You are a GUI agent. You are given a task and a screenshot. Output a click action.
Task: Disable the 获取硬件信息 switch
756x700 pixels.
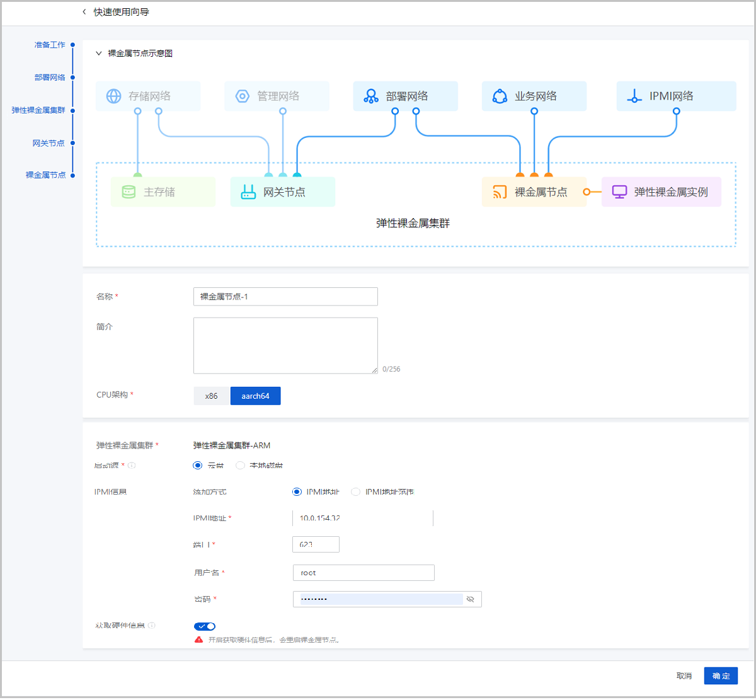coord(205,626)
